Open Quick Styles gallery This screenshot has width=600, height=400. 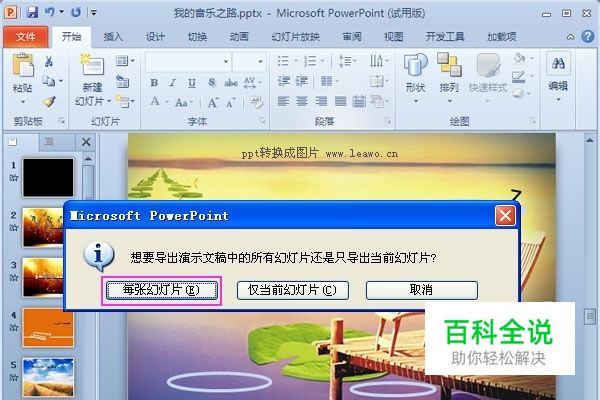[488, 78]
